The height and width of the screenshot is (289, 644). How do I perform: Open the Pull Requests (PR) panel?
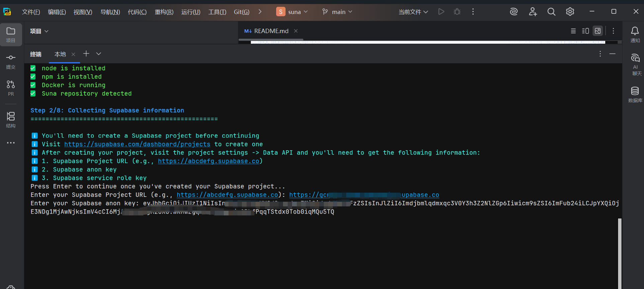11,88
